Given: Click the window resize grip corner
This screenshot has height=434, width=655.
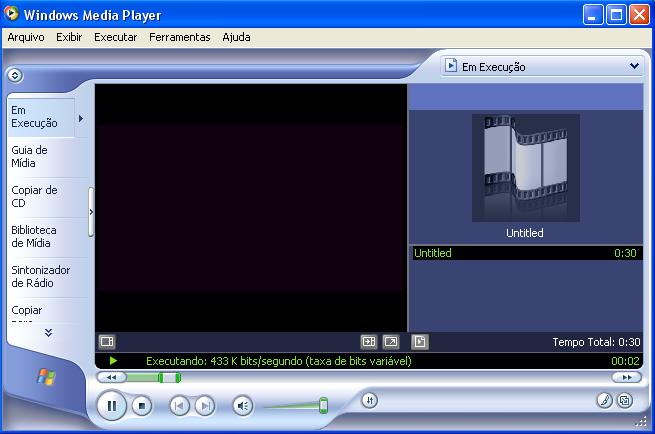Looking at the screenshot, I should tap(641, 422).
